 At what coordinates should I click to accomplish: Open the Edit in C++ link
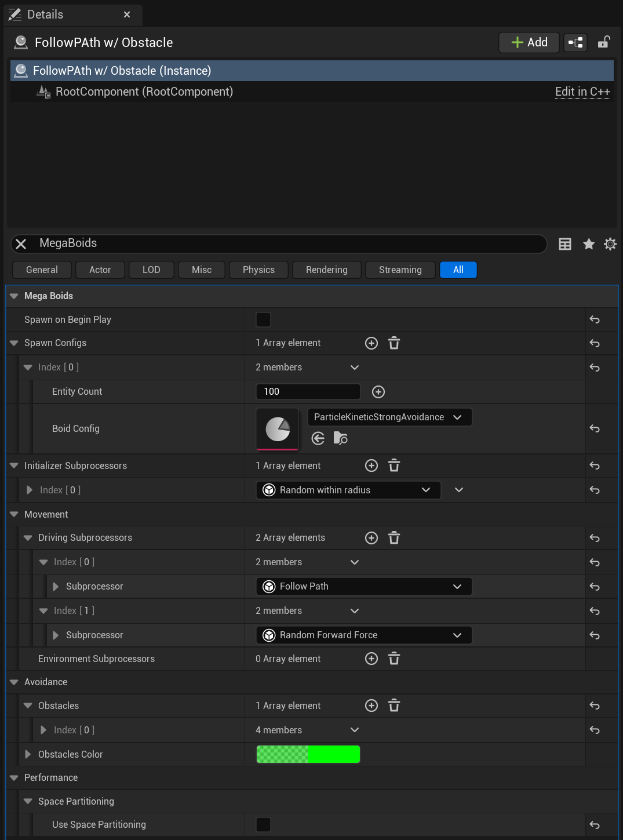coord(582,92)
